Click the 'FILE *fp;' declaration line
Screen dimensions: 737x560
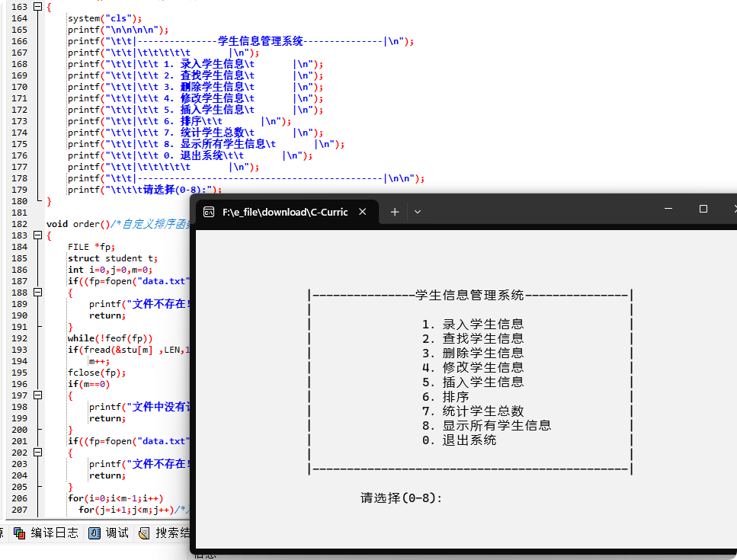click(91, 247)
